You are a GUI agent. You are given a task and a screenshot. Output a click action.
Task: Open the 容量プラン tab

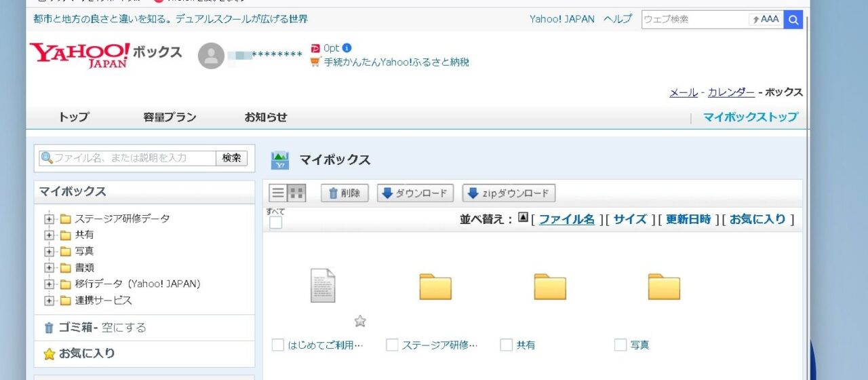170,117
